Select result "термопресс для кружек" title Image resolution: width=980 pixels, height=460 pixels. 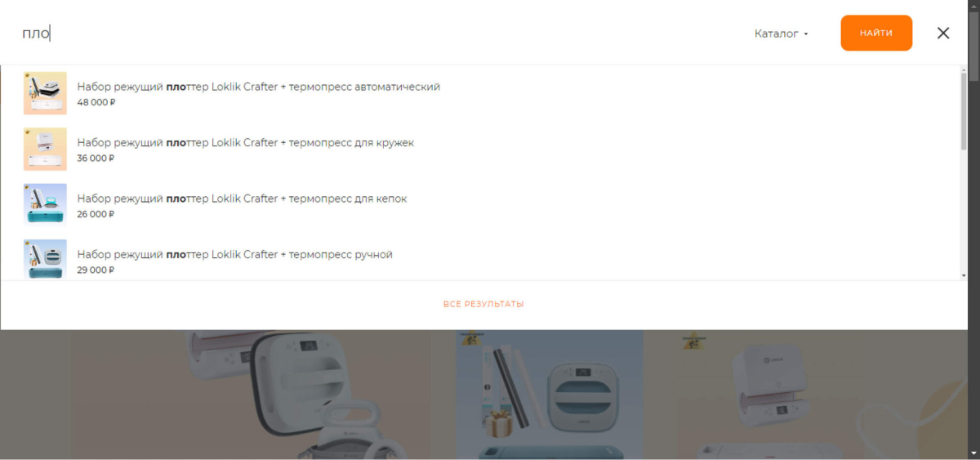click(x=246, y=142)
